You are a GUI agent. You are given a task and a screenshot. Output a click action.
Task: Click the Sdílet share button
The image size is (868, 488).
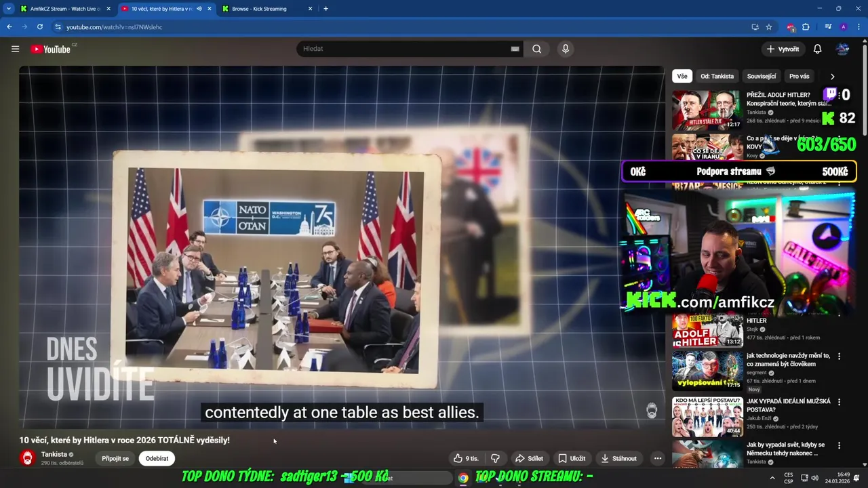pos(529,458)
